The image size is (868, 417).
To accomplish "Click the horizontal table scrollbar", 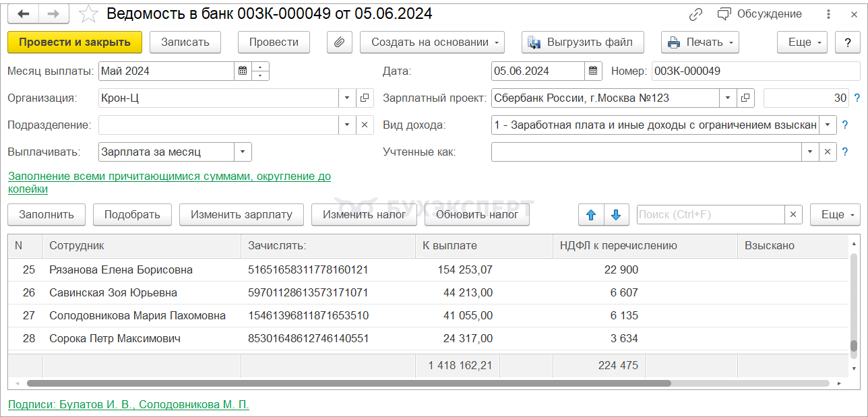I will [349, 383].
